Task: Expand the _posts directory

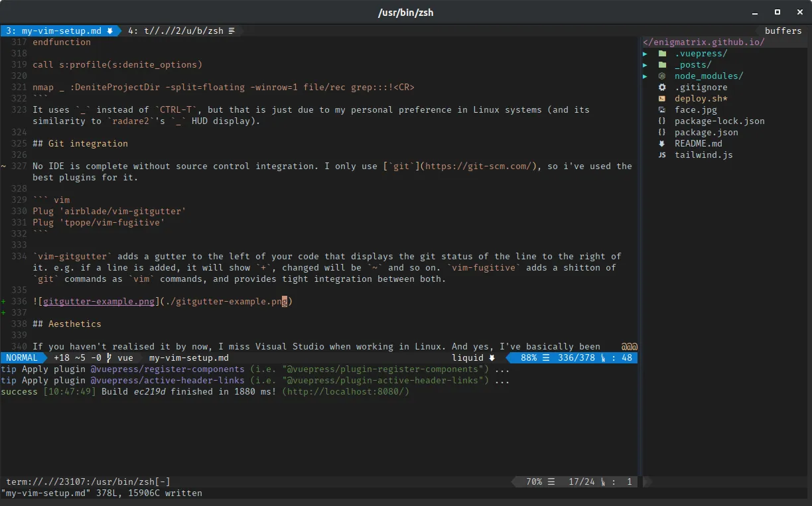Action: (645, 64)
